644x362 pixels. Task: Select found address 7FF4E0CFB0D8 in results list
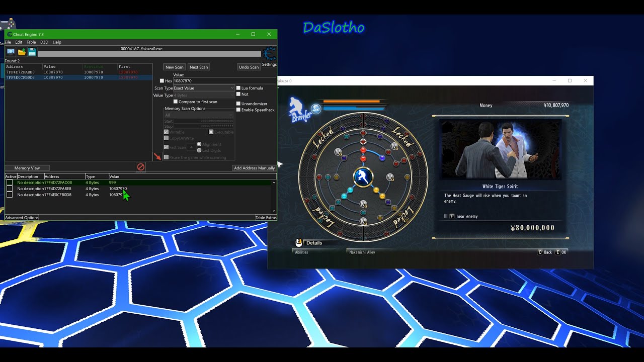[x=78, y=77]
